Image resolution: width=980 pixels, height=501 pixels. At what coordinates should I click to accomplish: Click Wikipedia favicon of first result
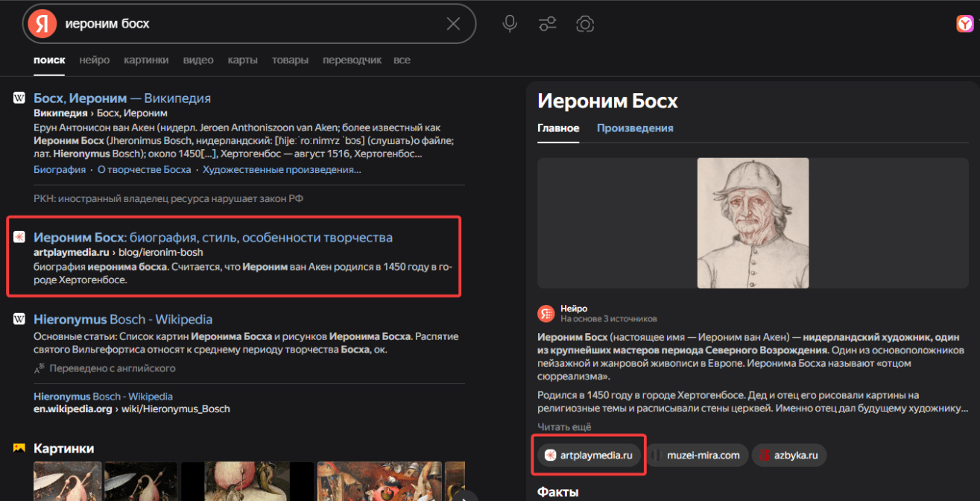click(19, 98)
